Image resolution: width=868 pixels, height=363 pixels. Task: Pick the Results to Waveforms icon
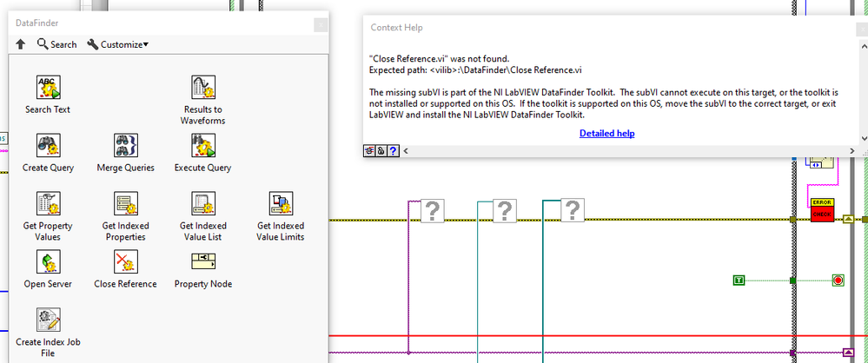point(203,88)
